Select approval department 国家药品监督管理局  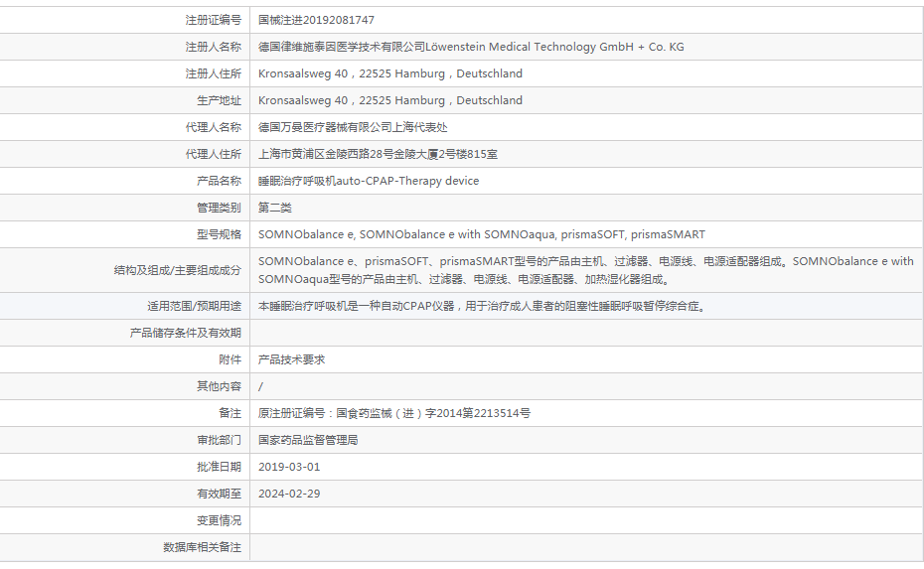308,440
